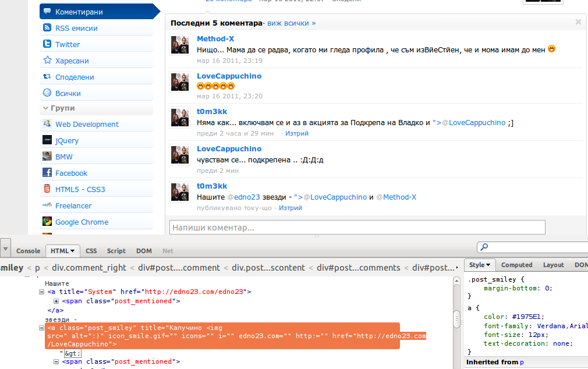Image resolution: width=588 pixels, height=369 pixels.
Task: Select div#post....comment in breadcrumb path
Action: click(x=179, y=268)
